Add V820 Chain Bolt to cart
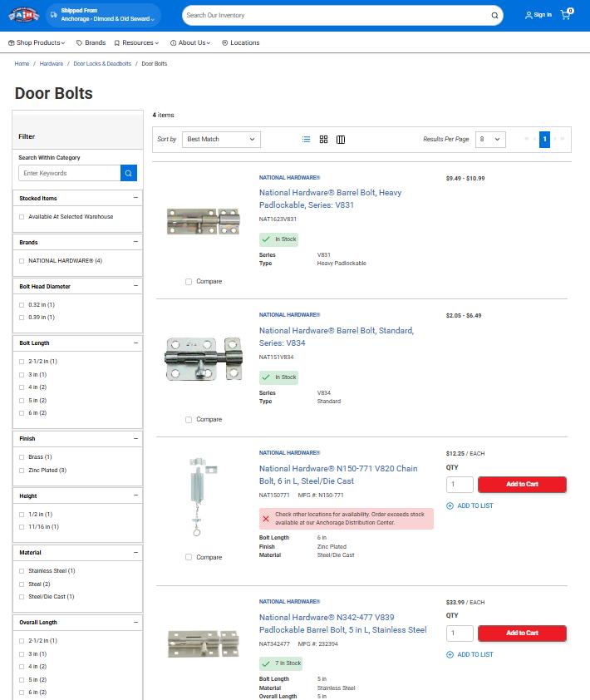The height and width of the screenshot is (700, 590). coord(522,485)
